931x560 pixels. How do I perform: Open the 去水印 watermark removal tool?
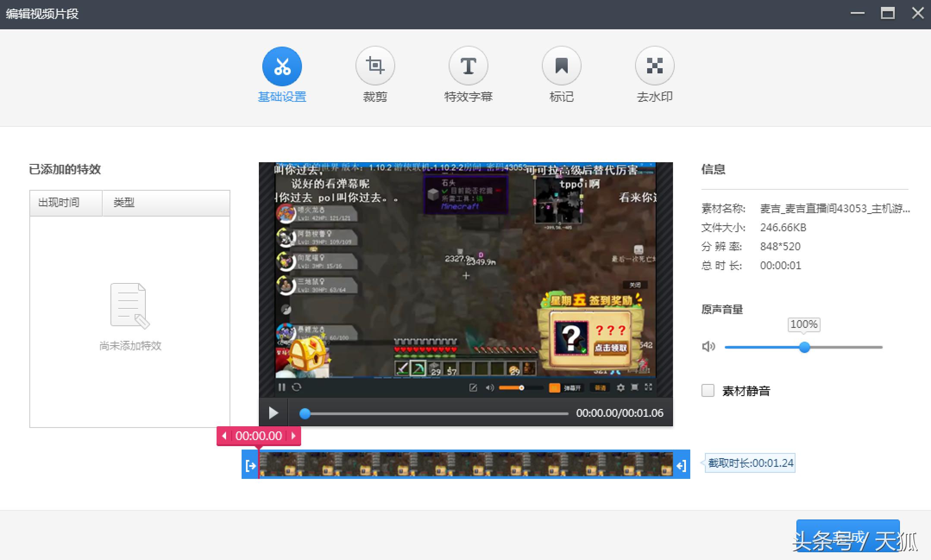point(654,66)
